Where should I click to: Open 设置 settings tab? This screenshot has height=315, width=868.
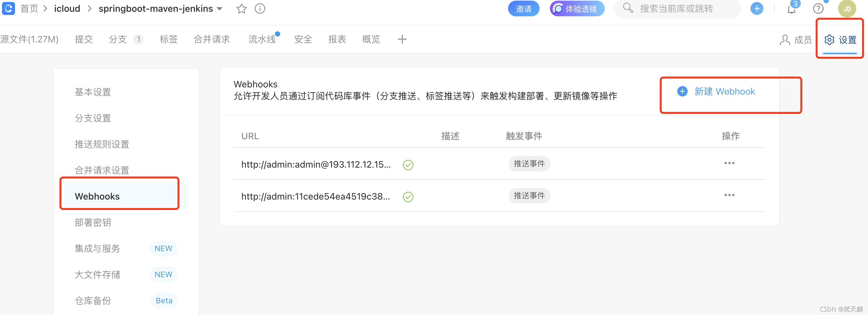tap(840, 40)
